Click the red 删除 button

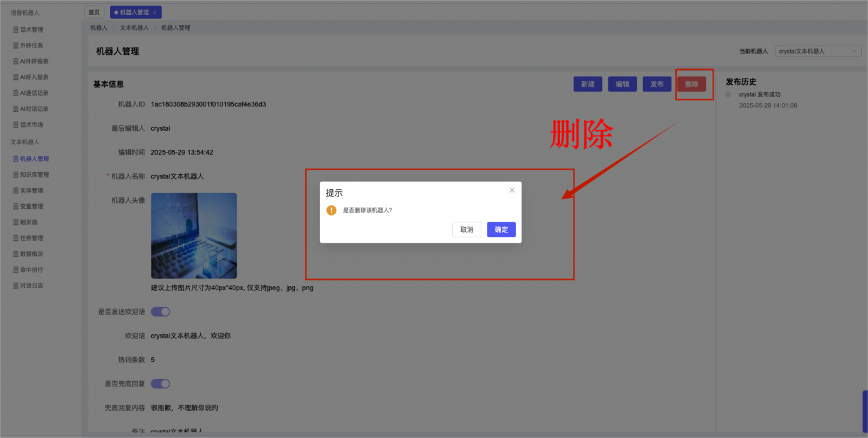point(691,84)
